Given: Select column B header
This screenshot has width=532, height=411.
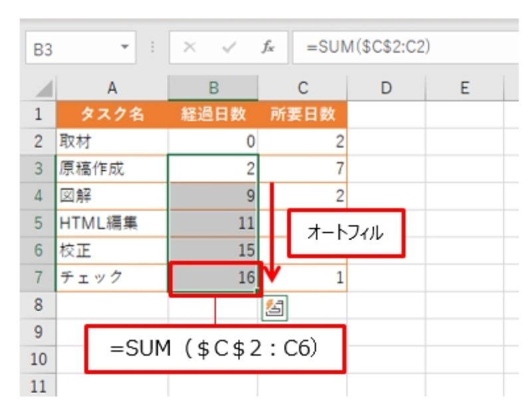Looking at the screenshot, I should tap(213, 87).
